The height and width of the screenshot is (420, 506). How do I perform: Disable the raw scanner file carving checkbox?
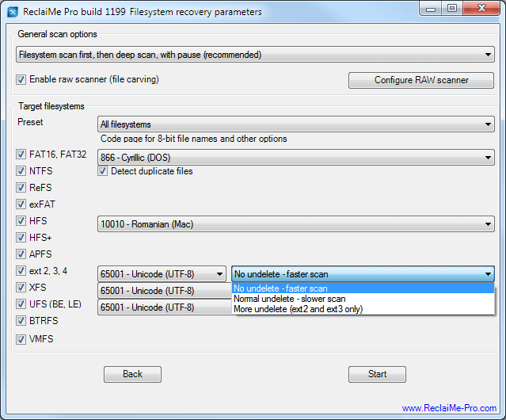(x=21, y=80)
